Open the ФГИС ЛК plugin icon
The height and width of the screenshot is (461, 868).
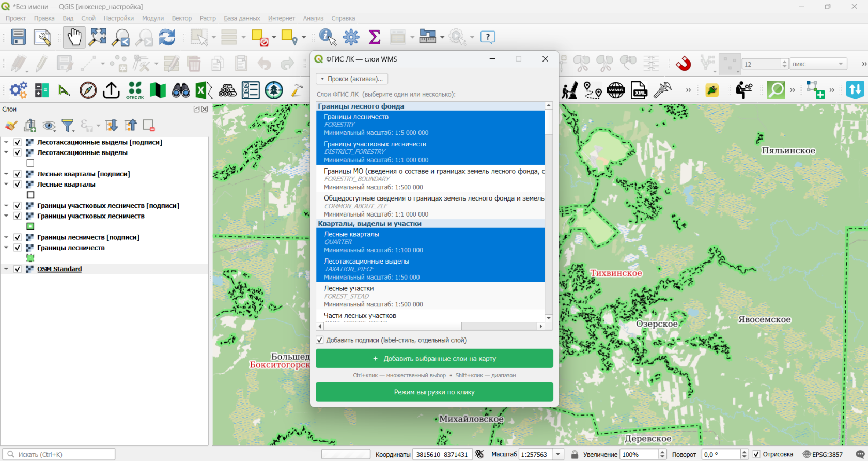[135, 90]
